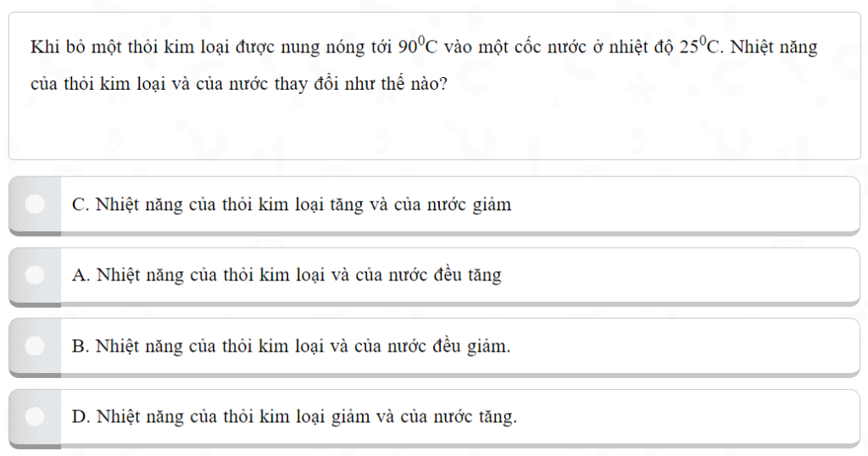Viewport: 868px width, 456px height.
Task: Click the 'A.' letter label
Action: pos(81,275)
